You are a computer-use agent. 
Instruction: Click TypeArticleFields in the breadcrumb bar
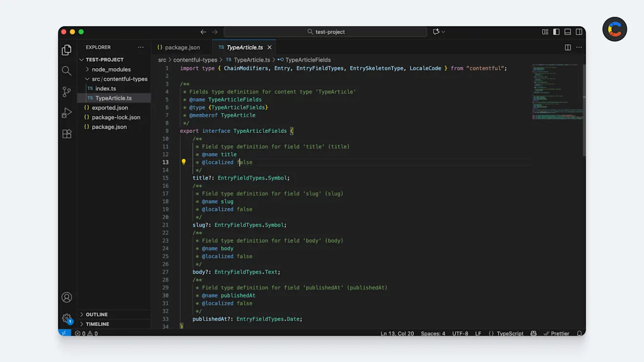pos(307,59)
